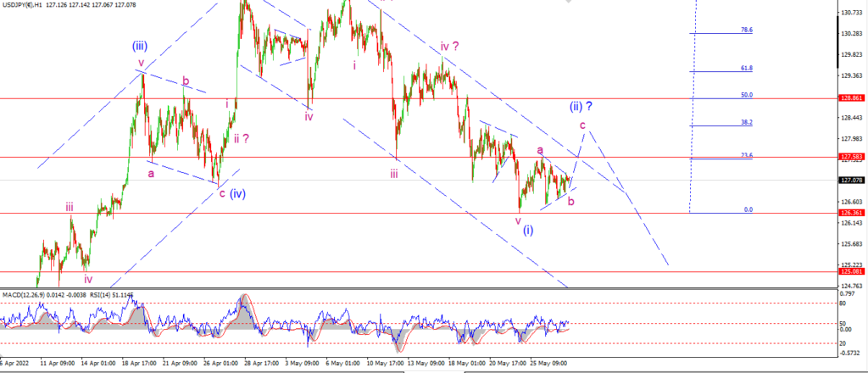The height and width of the screenshot is (373, 868).
Task: Click the magenta 'iv ?' wave label
Action: coord(449,46)
